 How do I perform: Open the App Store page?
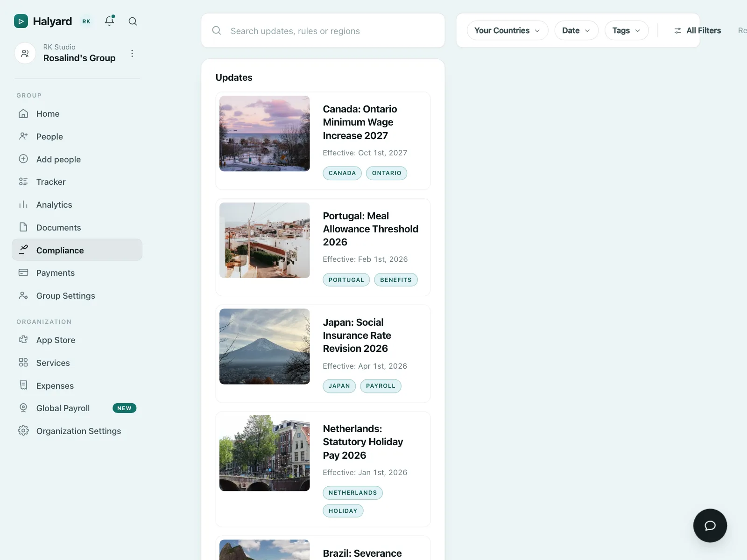77,340
